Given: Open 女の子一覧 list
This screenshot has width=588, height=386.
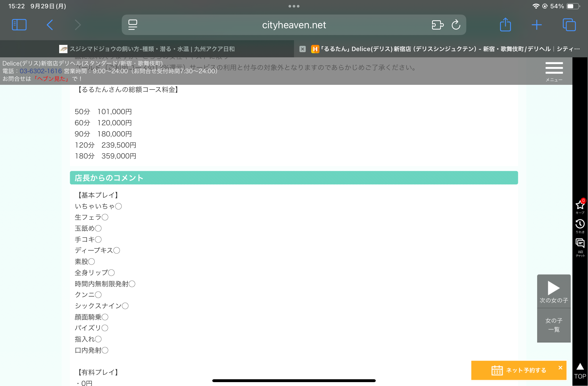Looking at the screenshot, I should pos(554,325).
